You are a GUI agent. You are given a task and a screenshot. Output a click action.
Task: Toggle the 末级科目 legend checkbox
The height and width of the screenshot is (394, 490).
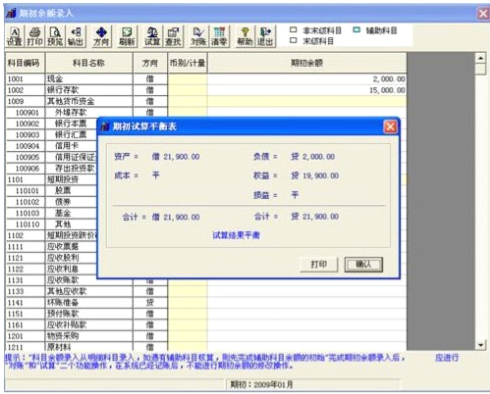(293, 40)
